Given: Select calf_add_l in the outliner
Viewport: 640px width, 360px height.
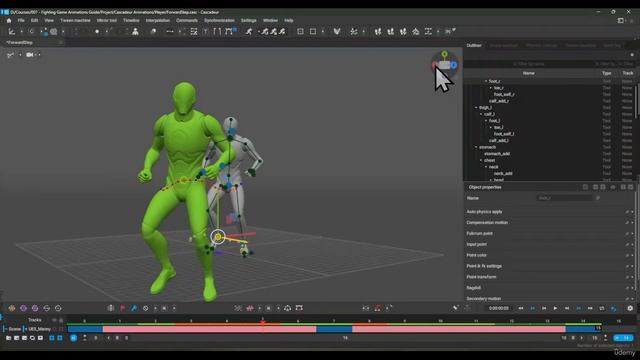Looking at the screenshot, I should click(x=499, y=140).
